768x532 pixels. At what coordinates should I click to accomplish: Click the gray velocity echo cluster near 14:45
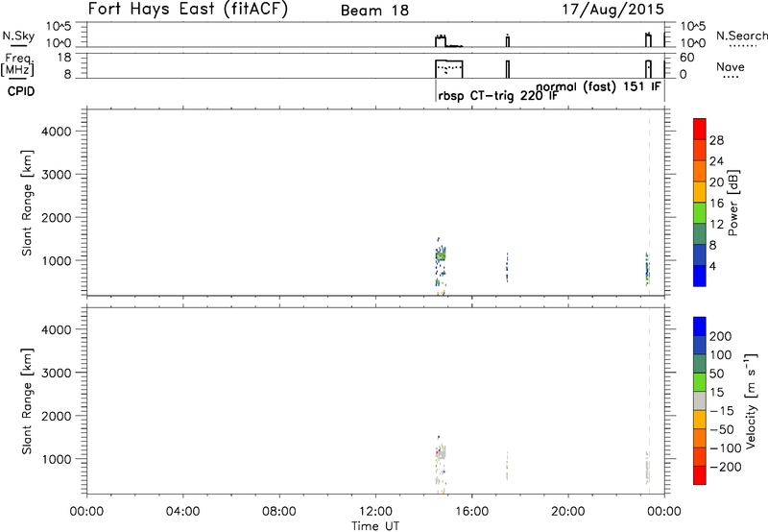coord(441,453)
